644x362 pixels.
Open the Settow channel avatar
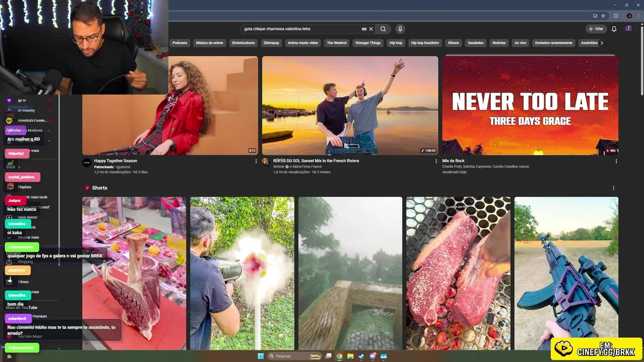[x=266, y=162]
